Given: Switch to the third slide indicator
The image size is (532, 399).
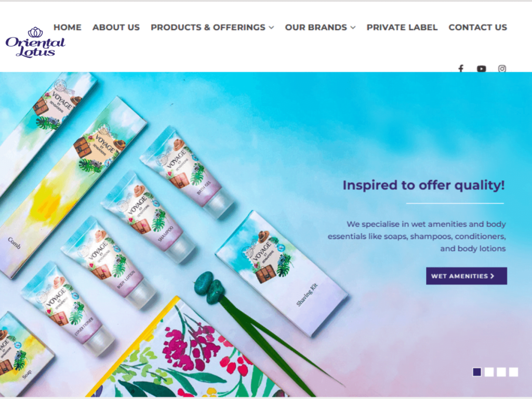Looking at the screenshot, I should point(501,372).
